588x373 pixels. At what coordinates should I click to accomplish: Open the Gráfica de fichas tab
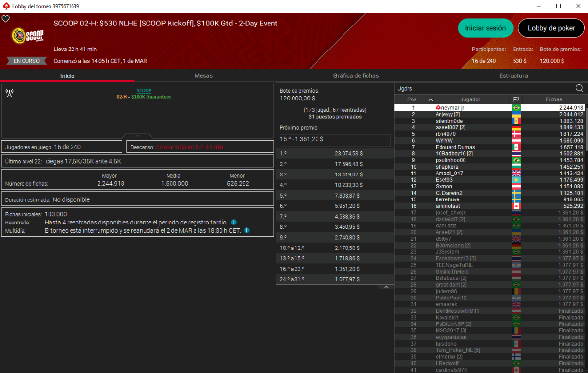(356, 76)
